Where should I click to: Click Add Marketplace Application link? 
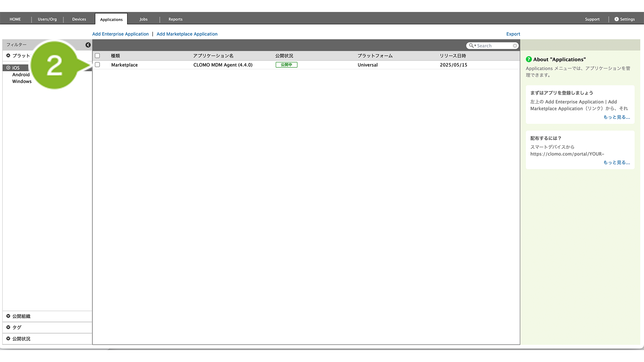(x=187, y=34)
